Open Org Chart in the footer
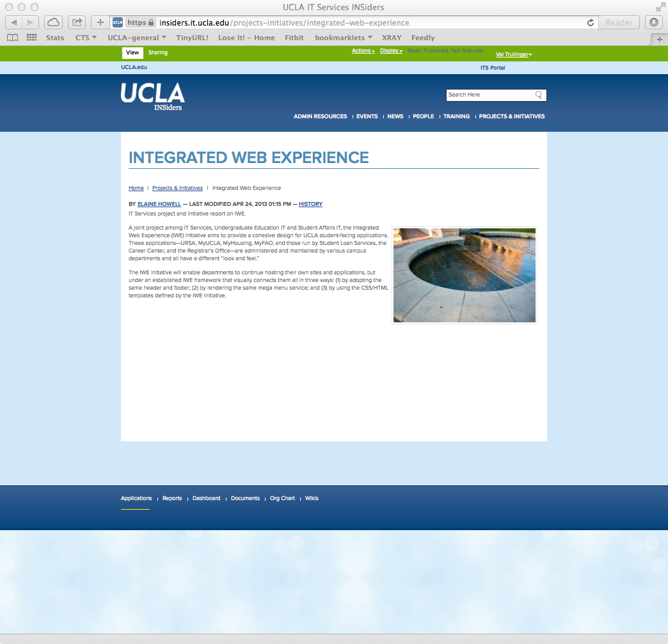Image resolution: width=668 pixels, height=644 pixels. tap(282, 498)
